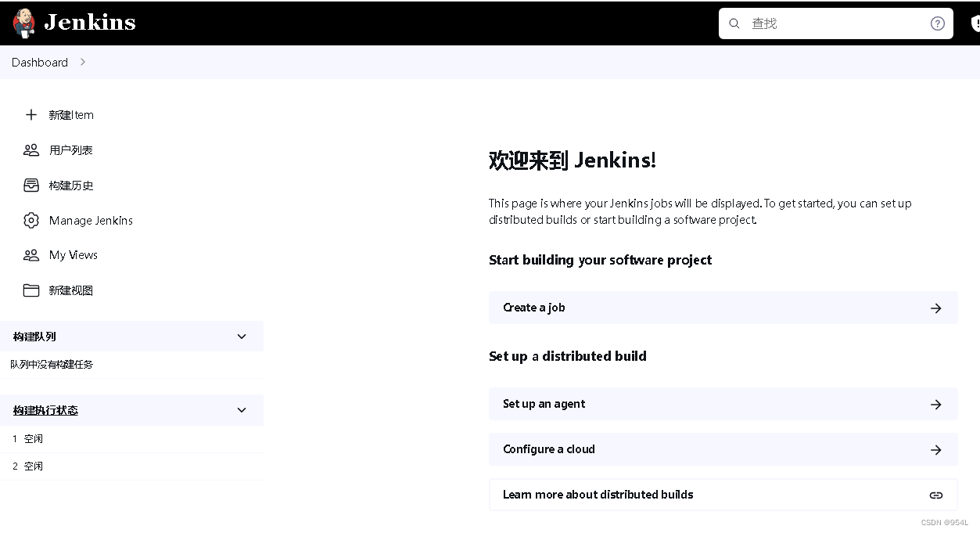Open the help question mark icon
Screen dimensions: 980x533
tap(937, 23)
